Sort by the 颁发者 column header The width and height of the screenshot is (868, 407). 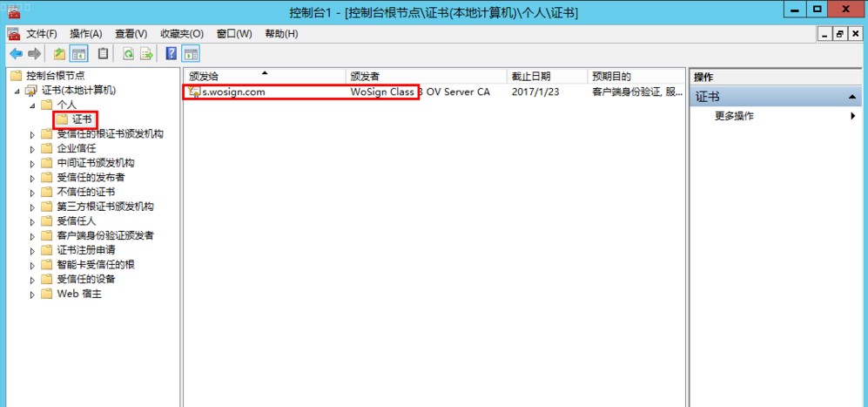427,76
